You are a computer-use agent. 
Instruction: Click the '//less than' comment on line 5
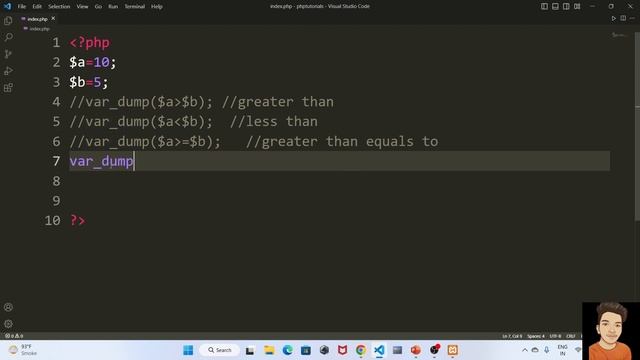coord(273,122)
